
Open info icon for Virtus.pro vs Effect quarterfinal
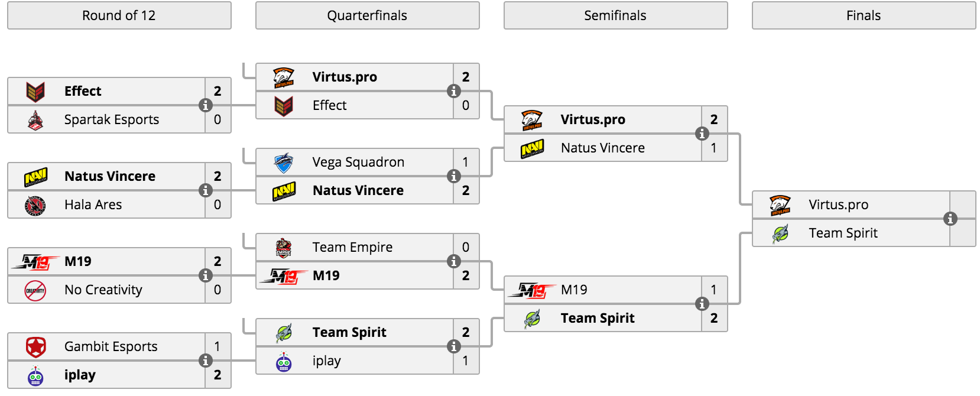point(454,91)
